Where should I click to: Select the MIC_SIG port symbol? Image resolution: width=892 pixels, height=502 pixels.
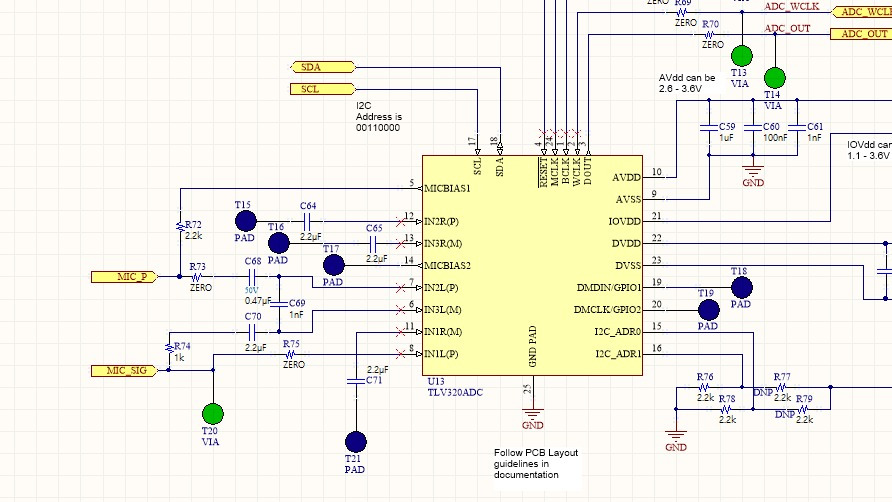(x=124, y=371)
